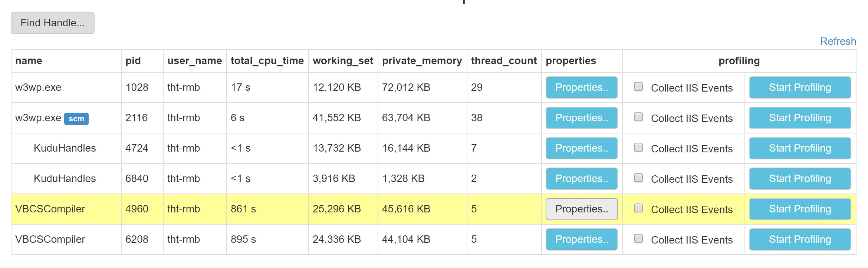Open Properties for KuduHandles pid 4724

[x=581, y=148]
